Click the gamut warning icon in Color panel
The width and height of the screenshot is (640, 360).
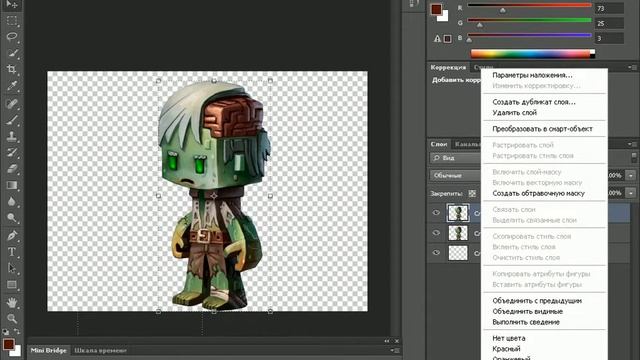pyautogui.click(x=437, y=39)
